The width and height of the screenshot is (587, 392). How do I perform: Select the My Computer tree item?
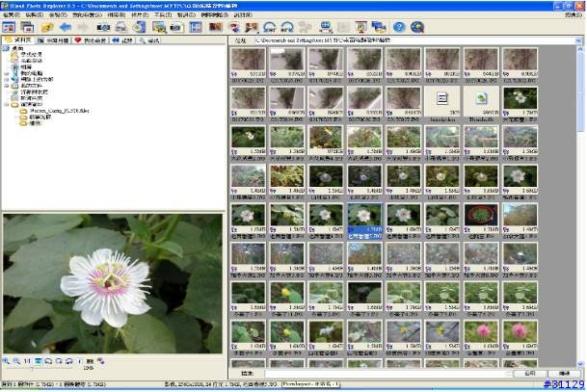(x=32, y=73)
